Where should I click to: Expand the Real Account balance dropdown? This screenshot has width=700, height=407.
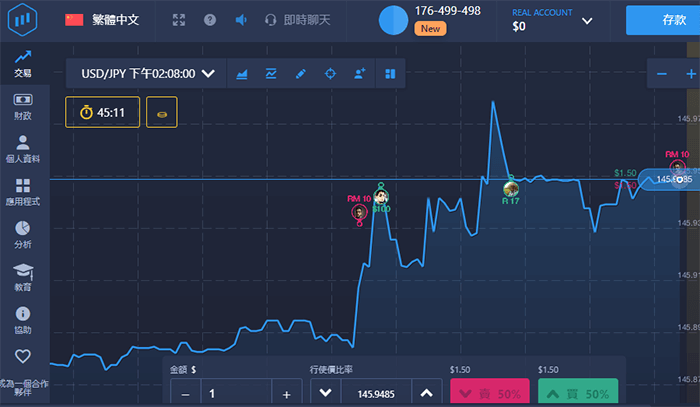click(586, 20)
